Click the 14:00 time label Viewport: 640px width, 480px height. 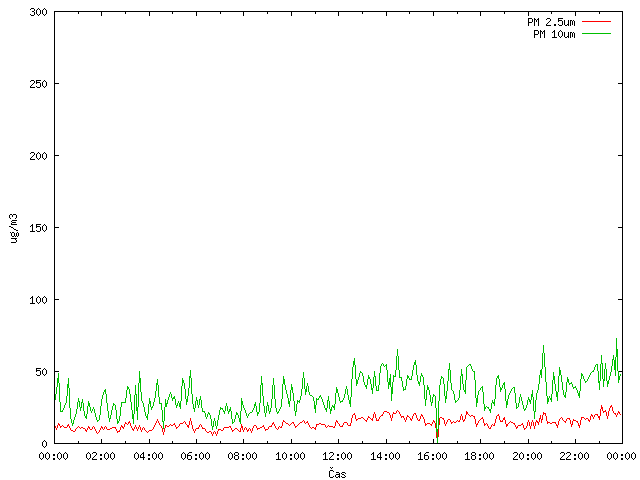[x=385, y=456]
